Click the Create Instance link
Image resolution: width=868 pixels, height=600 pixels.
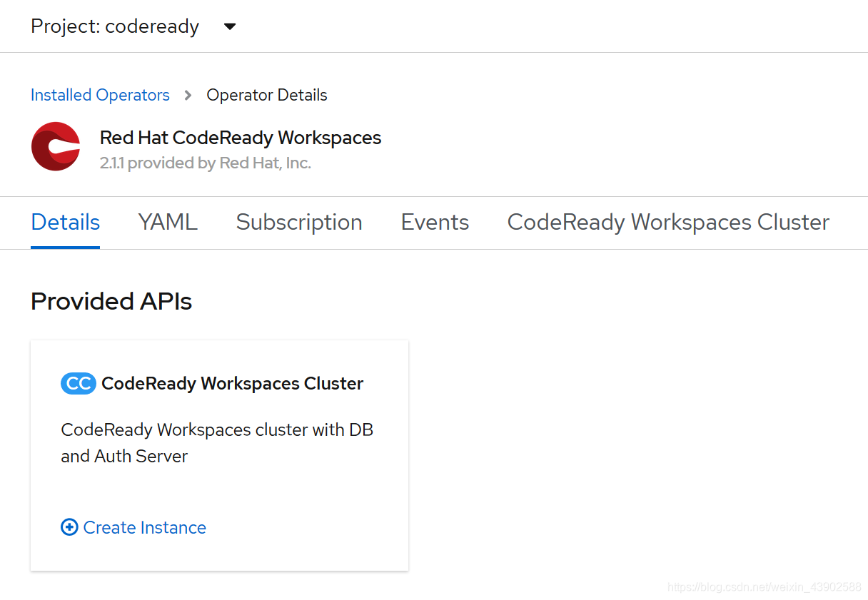[x=144, y=528]
